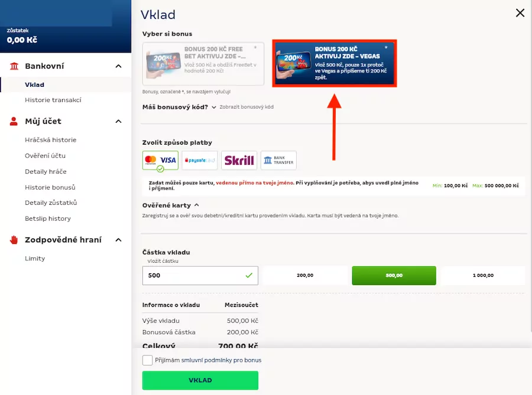The image size is (532, 395).
Task: Accept bonus terms checkbox
Action: [x=147, y=360]
